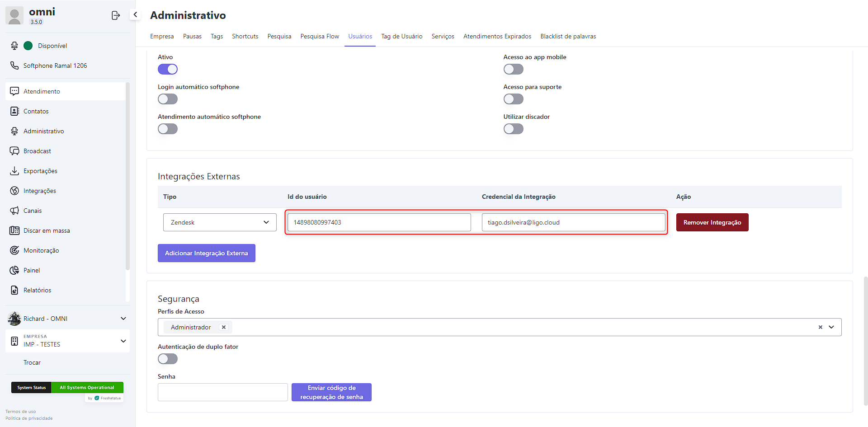Click Softphone Ramal 1206 text
This screenshot has width=868, height=427.
(55, 66)
